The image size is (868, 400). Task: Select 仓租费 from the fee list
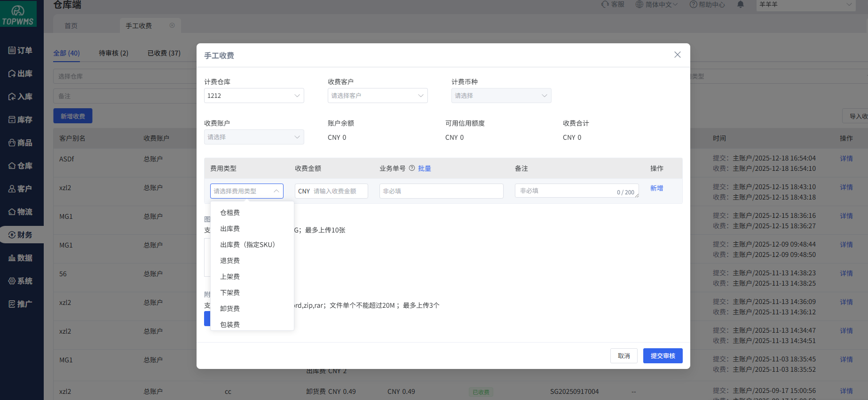click(x=230, y=213)
